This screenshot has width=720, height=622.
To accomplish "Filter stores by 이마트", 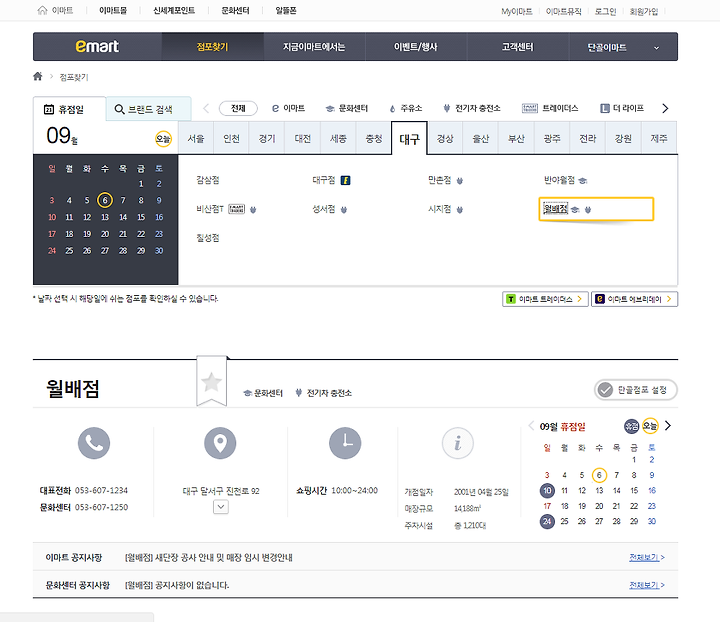I will 288,108.
